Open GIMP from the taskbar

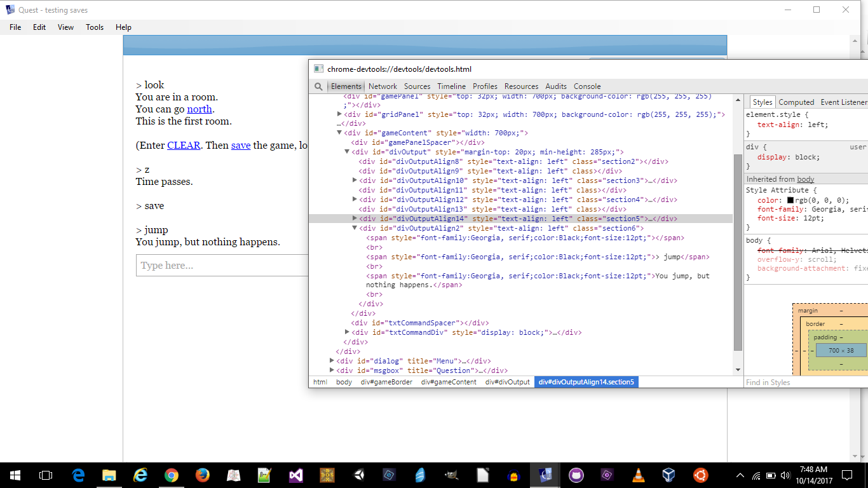click(x=452, y=475)
